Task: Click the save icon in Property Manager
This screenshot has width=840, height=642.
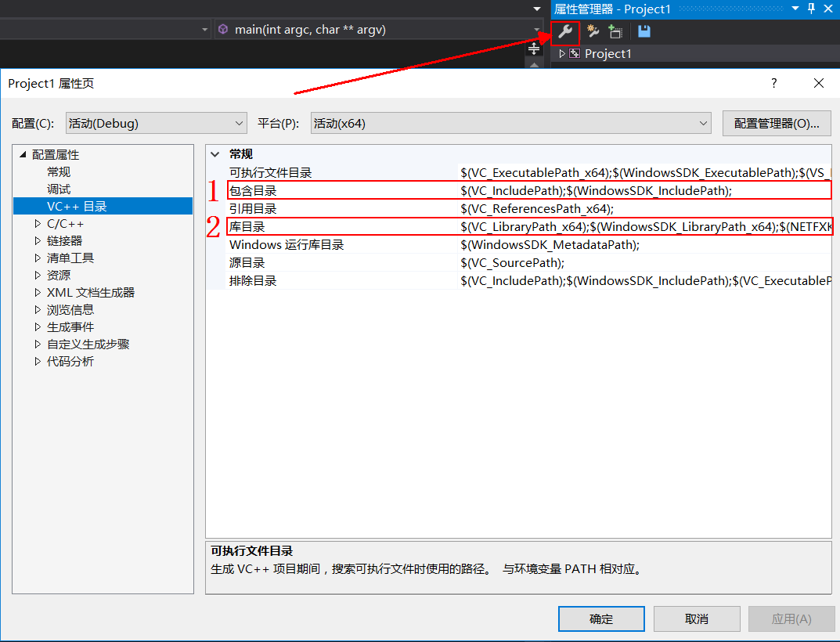Action: pos(644,31)
